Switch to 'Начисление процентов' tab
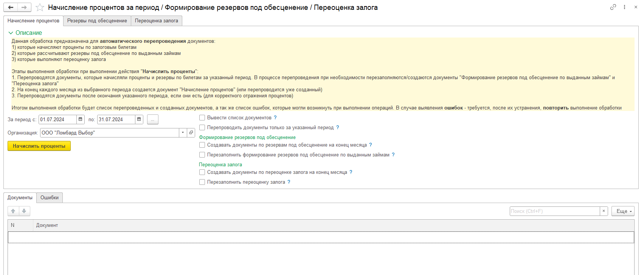This screenshot has height=275, width=644. tap(33, 21)
